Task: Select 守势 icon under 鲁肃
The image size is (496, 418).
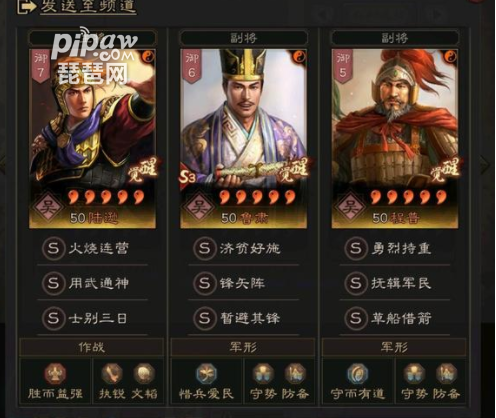Action: [x=264, y=374]
